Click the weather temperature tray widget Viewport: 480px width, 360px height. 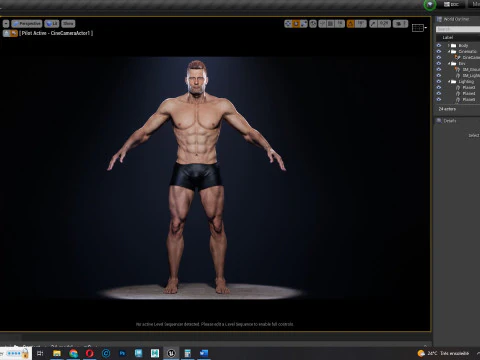pyautogui.click(x=443, y=353)
